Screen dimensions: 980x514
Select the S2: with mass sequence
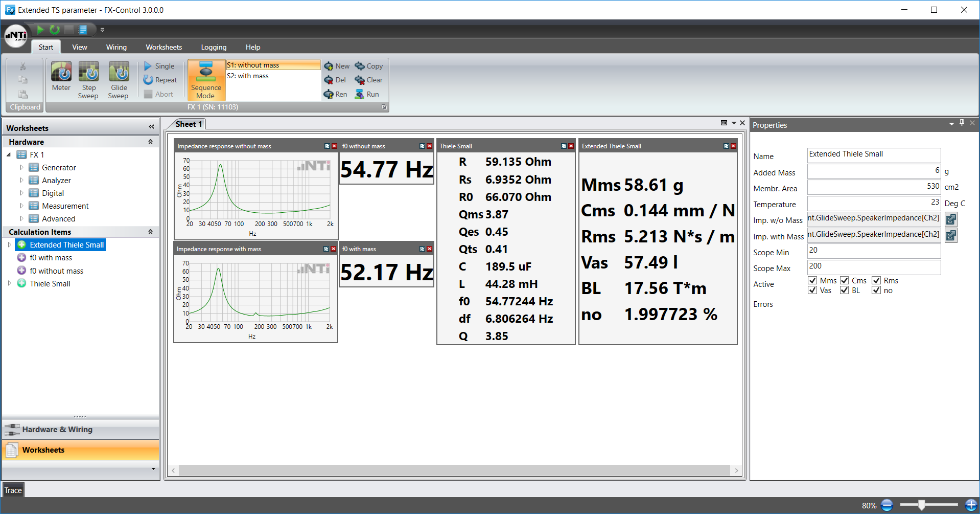(248, 76)
